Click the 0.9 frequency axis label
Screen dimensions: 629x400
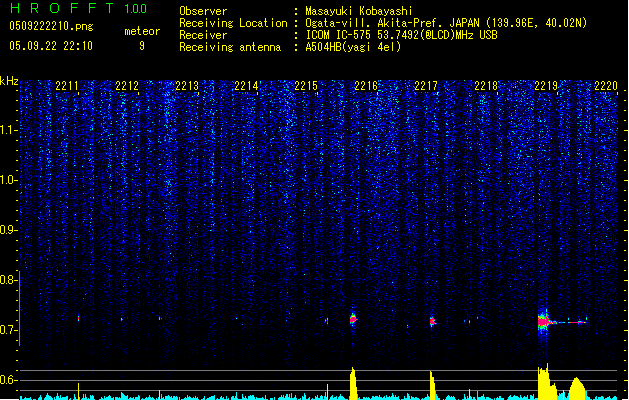pos(8,230)
